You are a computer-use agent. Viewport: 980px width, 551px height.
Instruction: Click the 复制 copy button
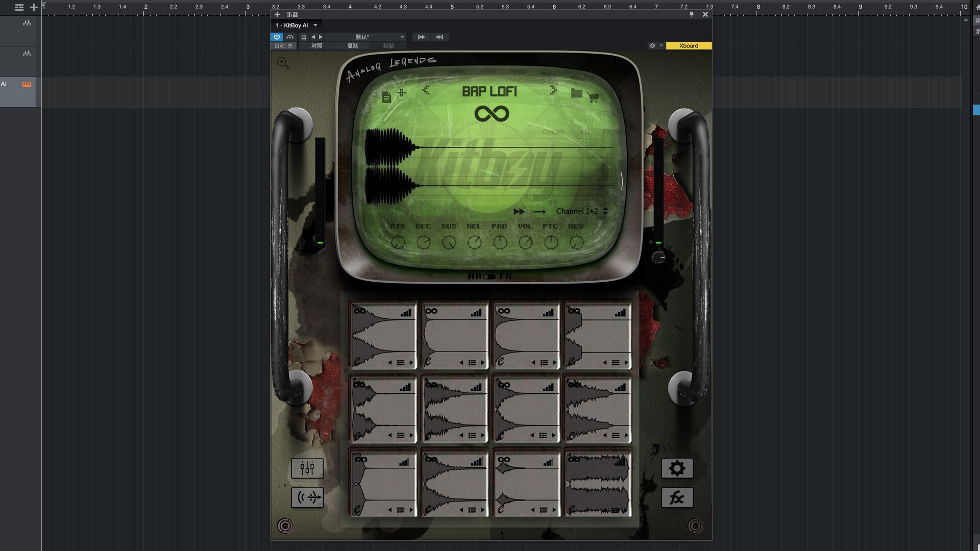[x=353, y=45]
